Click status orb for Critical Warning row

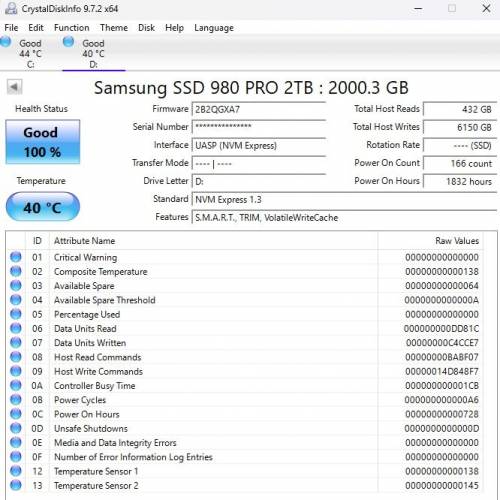tap(16, 257)
